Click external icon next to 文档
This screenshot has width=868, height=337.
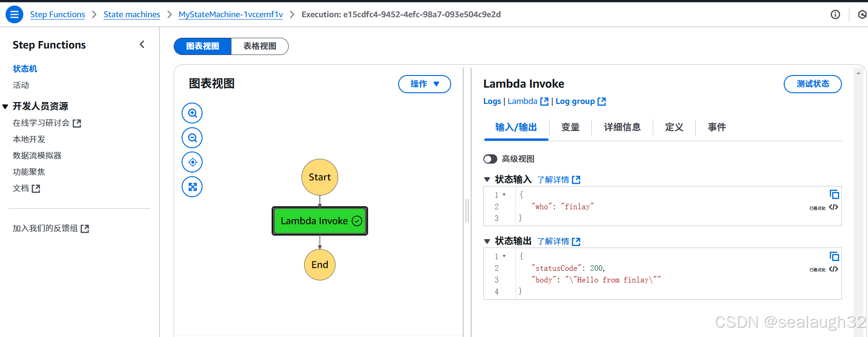(36, 189)
